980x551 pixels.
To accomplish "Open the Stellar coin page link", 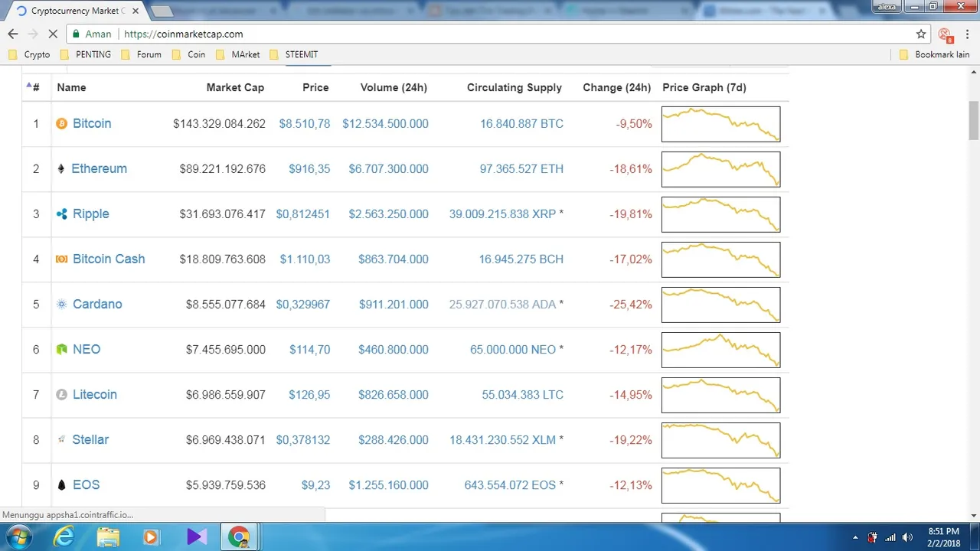I will coord(90,439).
